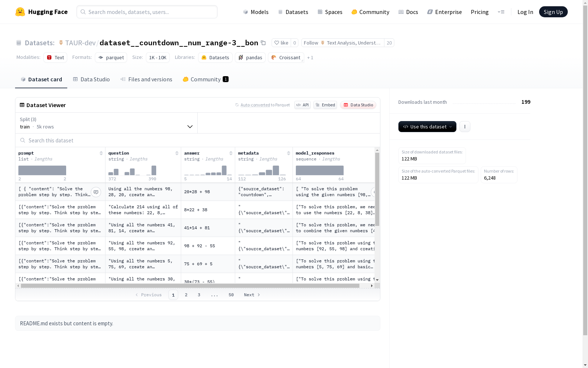Sort by the metadata column
The image size is (588, 368).
[x=288, y=153]
